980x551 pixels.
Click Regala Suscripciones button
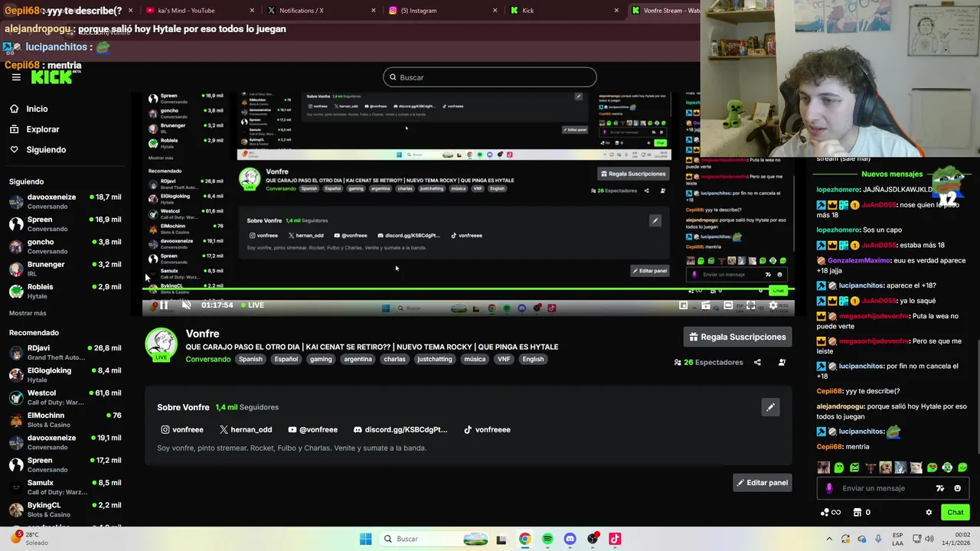[x=737, y=337]
